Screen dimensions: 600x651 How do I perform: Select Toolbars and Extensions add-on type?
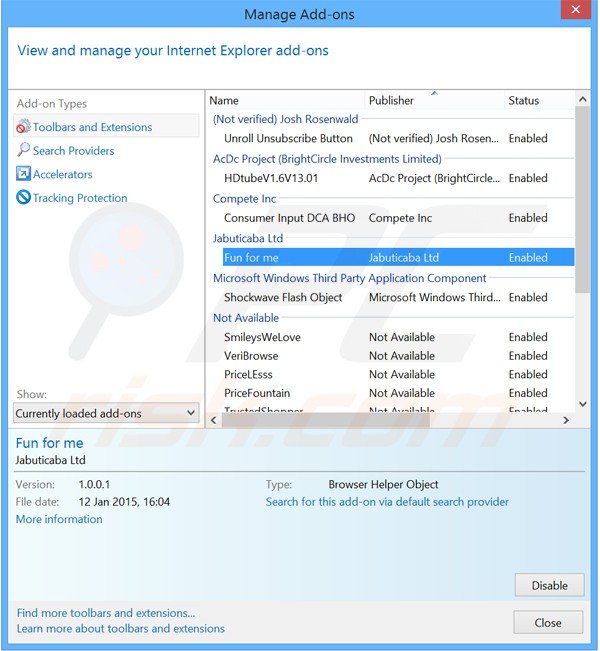pyautogui.click(x=107, y=126)
